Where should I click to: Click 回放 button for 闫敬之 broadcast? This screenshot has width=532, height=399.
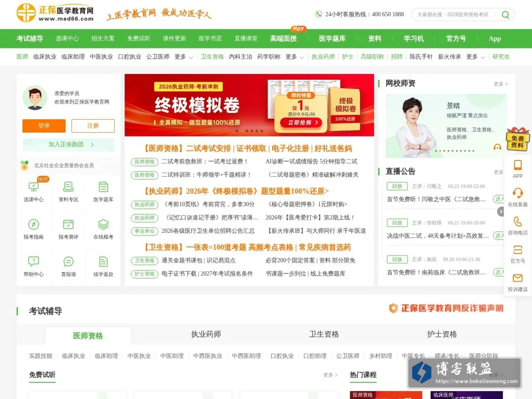pyautogui.click(x=397, y=186)
